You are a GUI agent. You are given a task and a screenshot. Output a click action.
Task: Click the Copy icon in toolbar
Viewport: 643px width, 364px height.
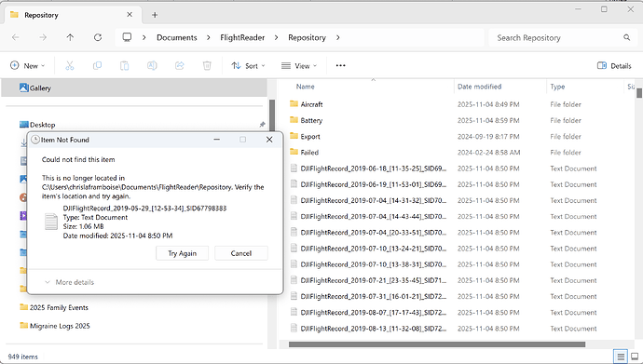coord(97,65)
